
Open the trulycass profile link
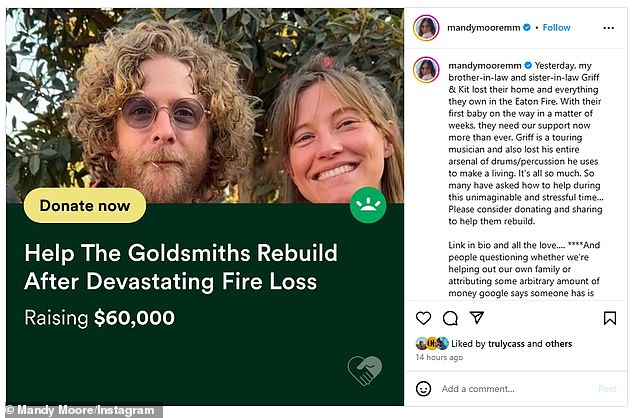click(506, 344)
